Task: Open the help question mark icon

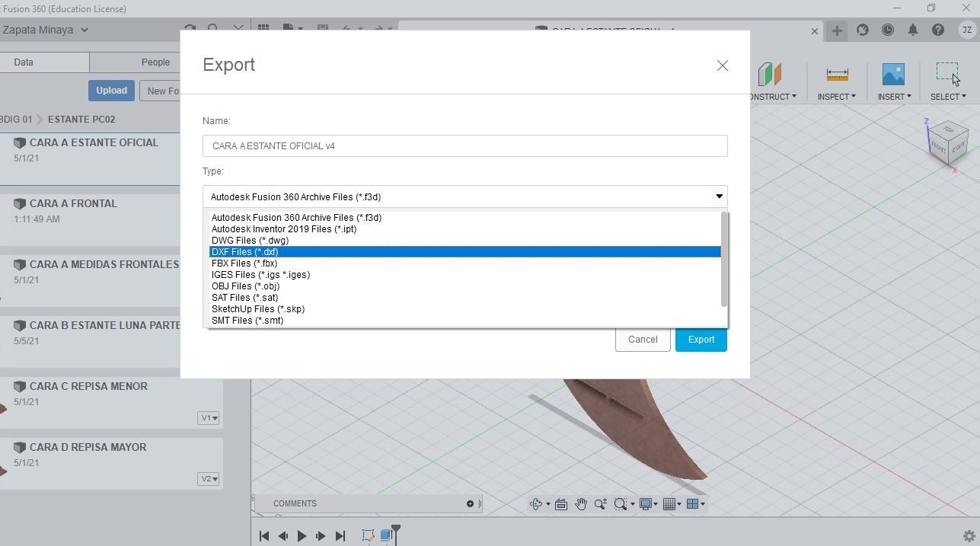Action: click(938, 30)
